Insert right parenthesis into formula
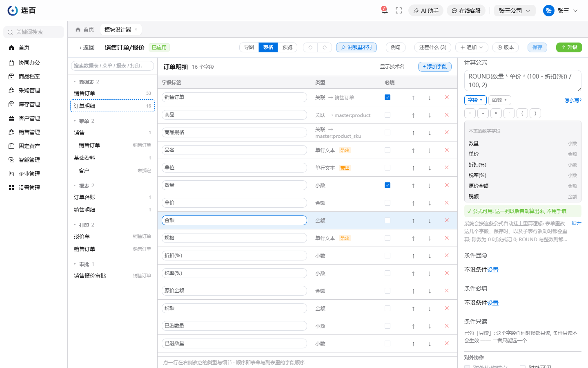This screenshot has height=368, width=588. click(535, 113)
